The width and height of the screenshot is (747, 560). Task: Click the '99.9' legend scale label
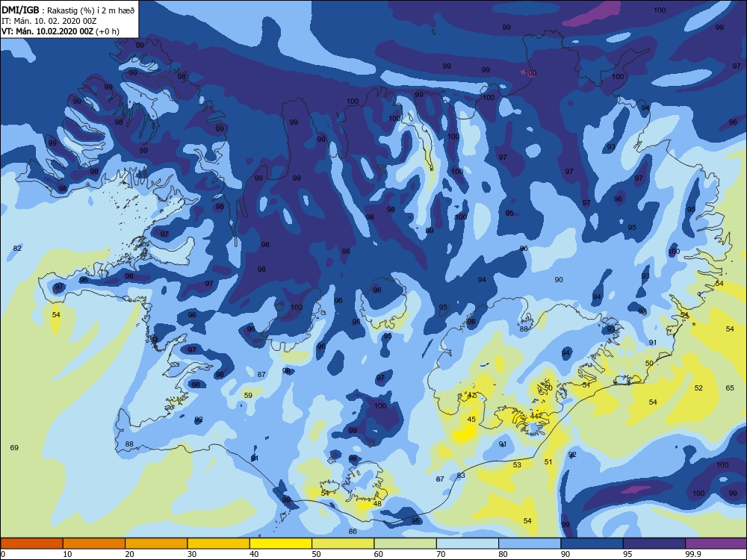point(692,554)
